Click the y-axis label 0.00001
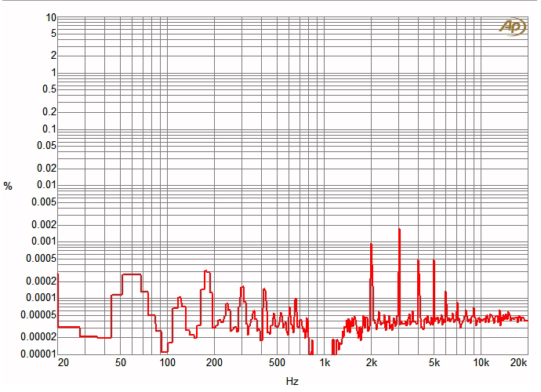The height and width of the screenshot is (392, 541). 38,354
